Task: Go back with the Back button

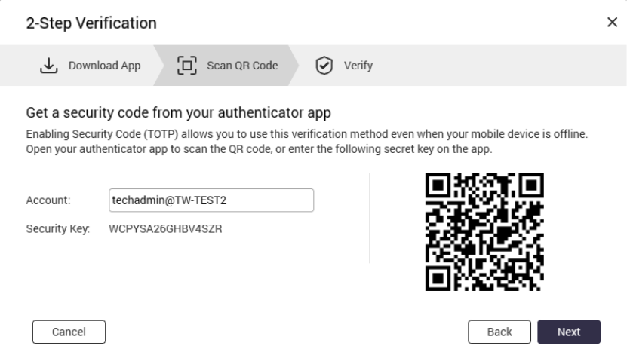Action: coord(499,332)
